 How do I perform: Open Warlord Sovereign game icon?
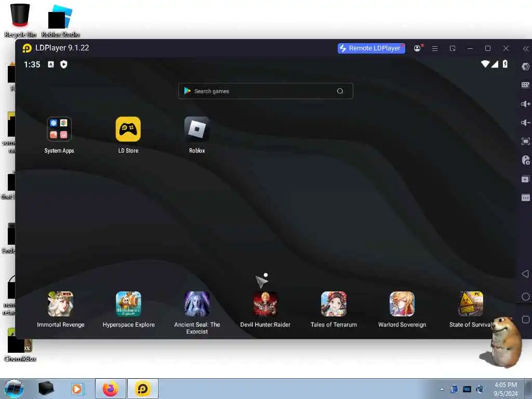[402, 304]
